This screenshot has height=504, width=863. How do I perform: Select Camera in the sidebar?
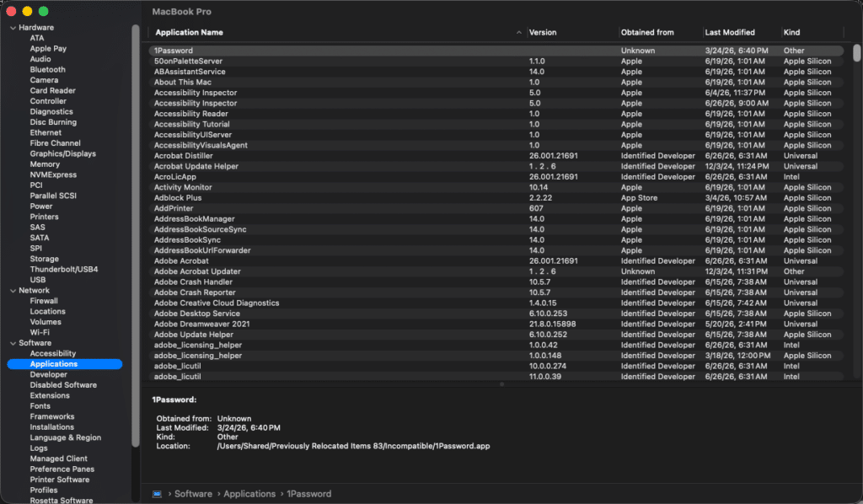click(44, 80)
